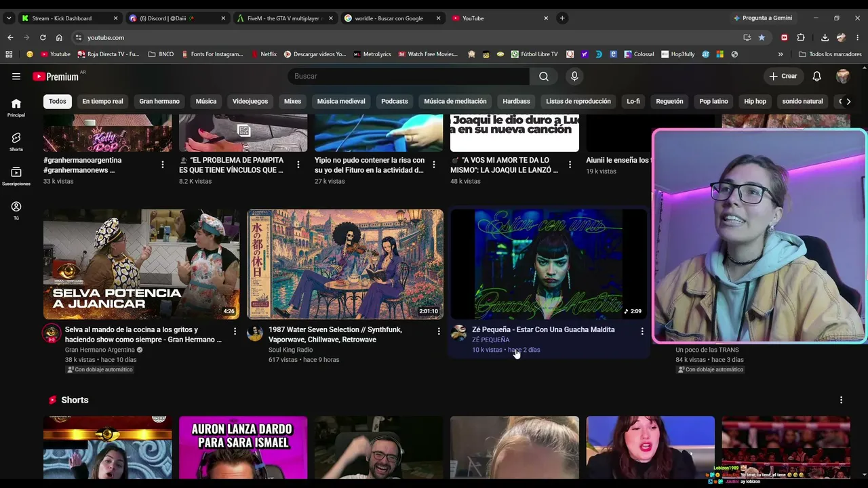This screenshot has width=868, height=488.
Task: Open Shorts in the sidebar
Action: 16,142
